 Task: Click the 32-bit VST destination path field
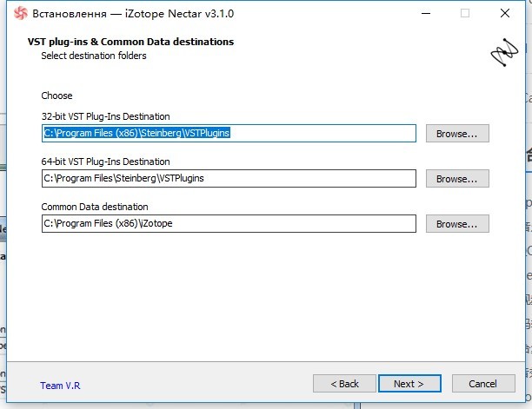[229, 134]
